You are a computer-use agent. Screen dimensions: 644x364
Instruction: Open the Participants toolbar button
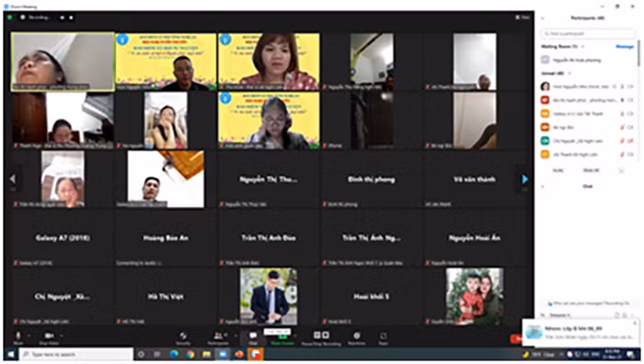[218, 337]
